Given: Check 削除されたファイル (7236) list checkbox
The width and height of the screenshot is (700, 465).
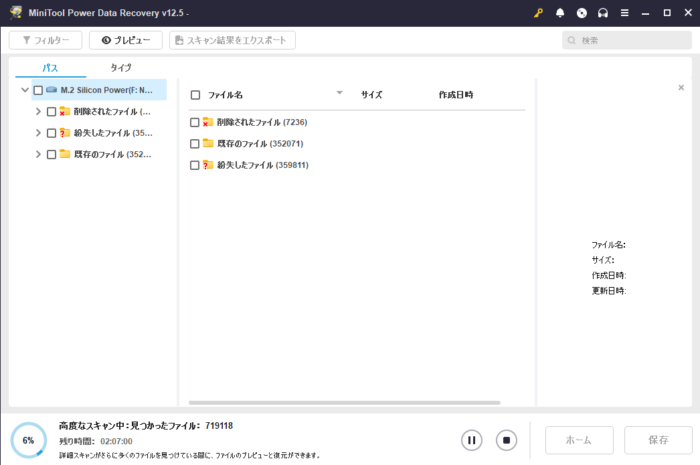Looking at the screenshot, I should [x=195, y=122].
